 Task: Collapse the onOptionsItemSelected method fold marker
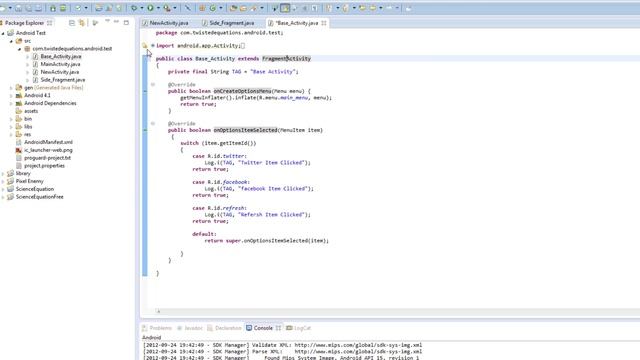(x=153, y=123)
